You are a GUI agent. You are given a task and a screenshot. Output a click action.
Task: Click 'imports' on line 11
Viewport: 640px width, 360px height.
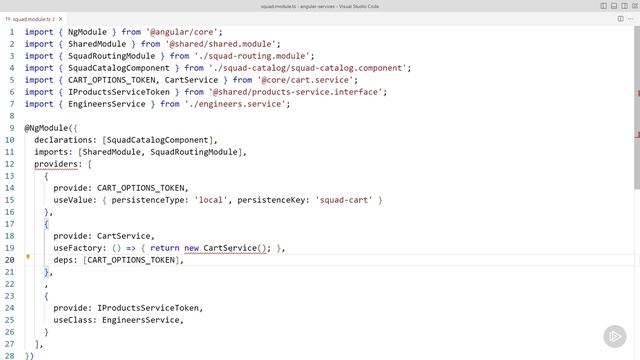[51, 152]
